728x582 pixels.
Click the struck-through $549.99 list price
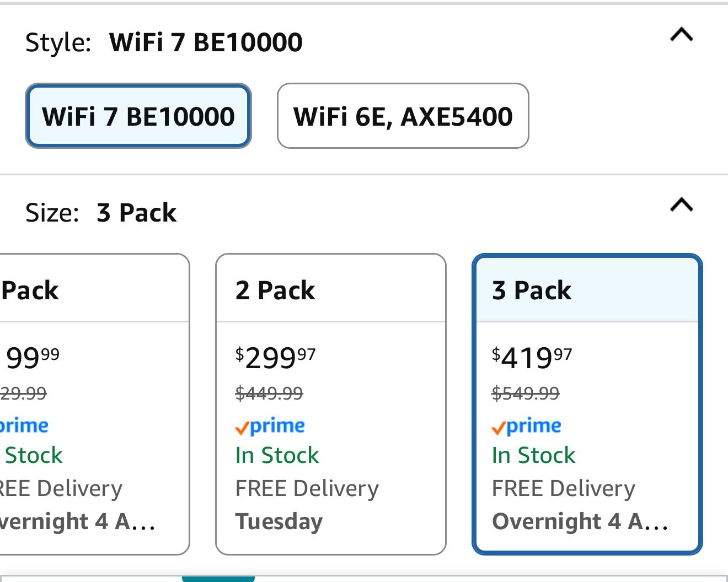[526, 394]
